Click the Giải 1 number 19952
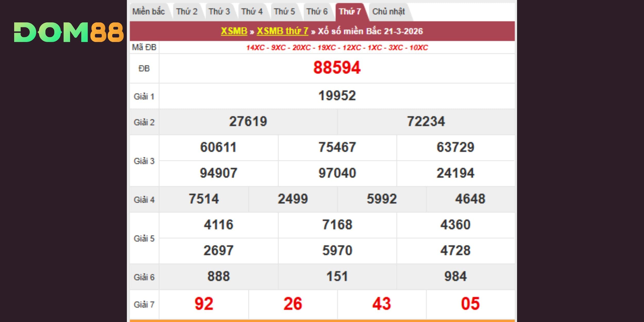This screenshot has width=644, height=322. [x=337, y=96]
